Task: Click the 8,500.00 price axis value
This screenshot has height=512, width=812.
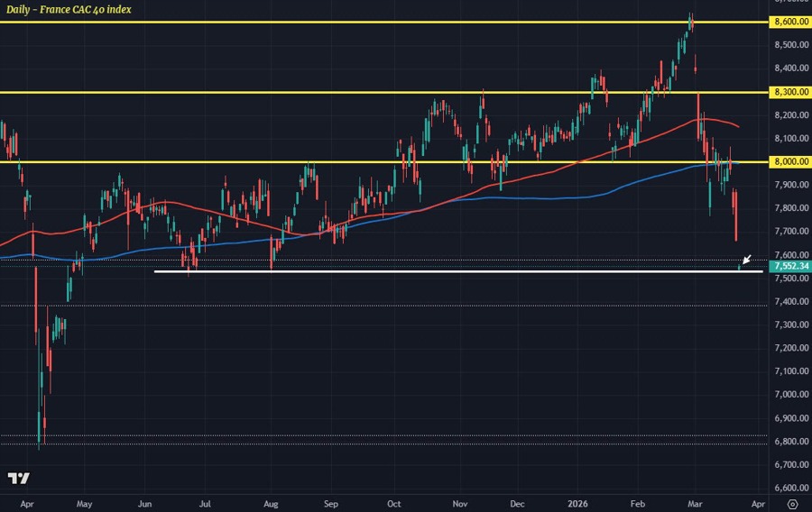Action: [x=791, y=45]
